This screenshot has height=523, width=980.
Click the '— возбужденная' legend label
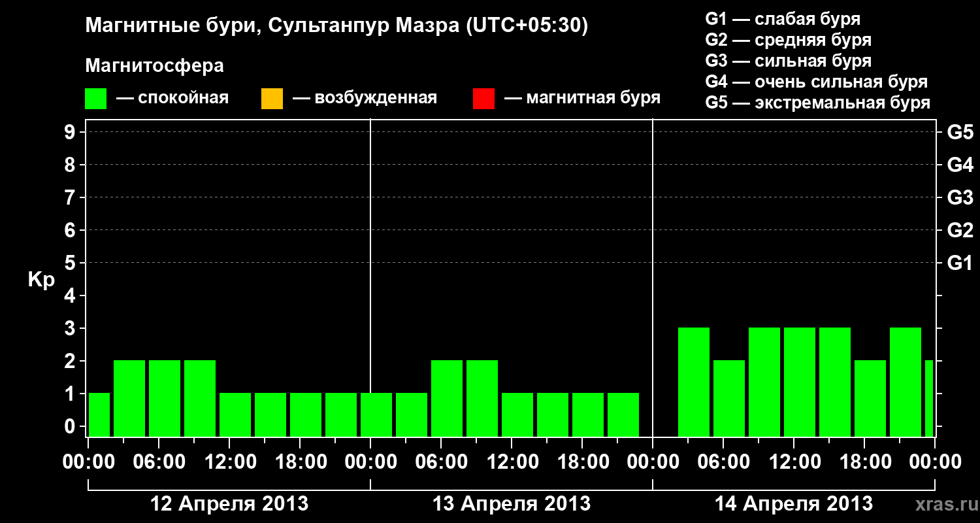pos(365,99)
